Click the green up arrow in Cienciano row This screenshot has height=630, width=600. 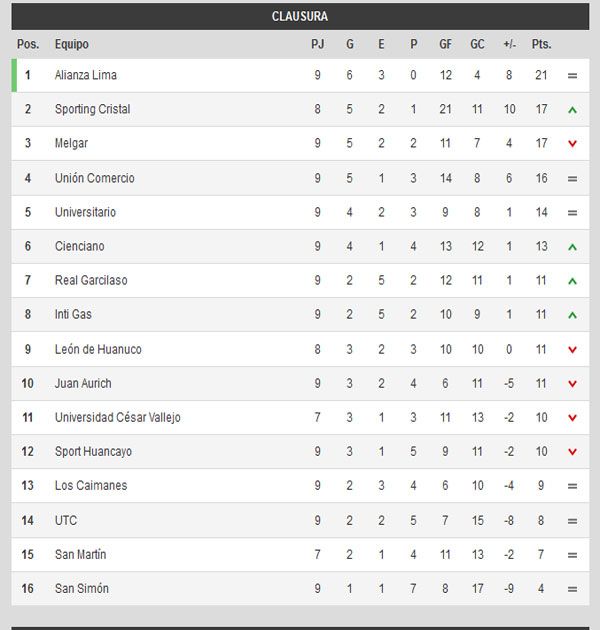tap(572, 247)
